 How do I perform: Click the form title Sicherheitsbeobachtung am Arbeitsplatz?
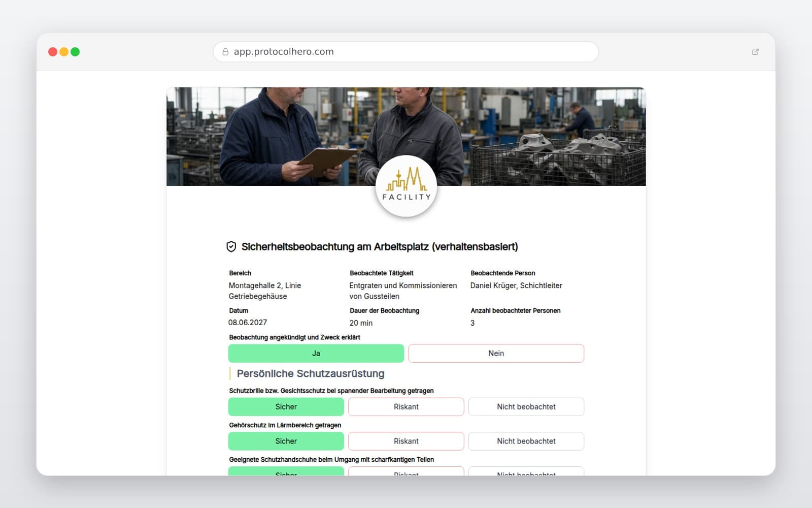pyautogui.click(x=380, y=247)
